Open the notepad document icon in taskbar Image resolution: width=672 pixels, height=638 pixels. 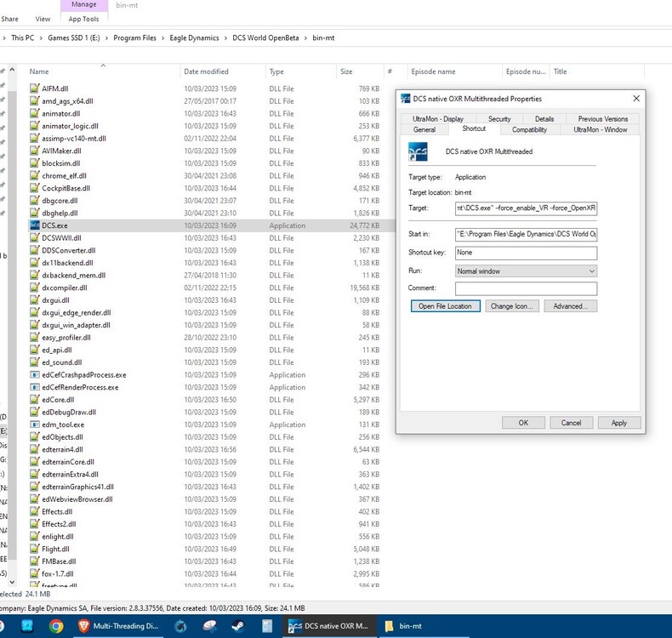coord(267,626)
